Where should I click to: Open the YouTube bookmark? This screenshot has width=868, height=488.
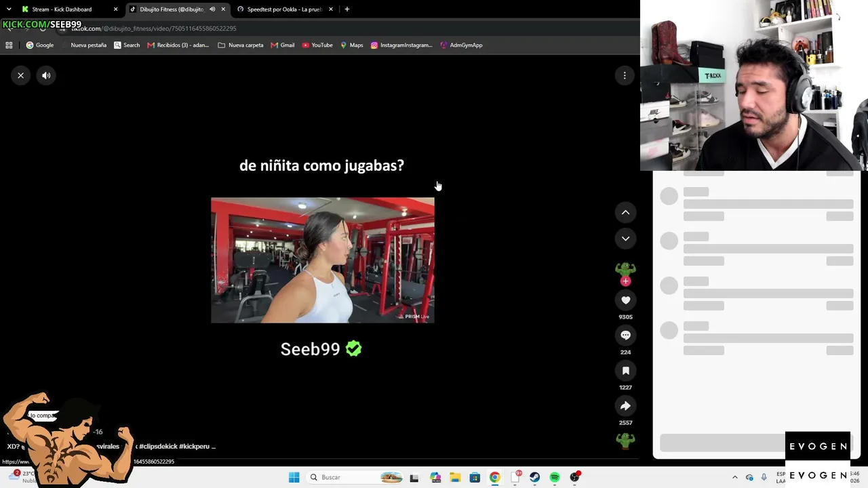[x=317, y=45]
